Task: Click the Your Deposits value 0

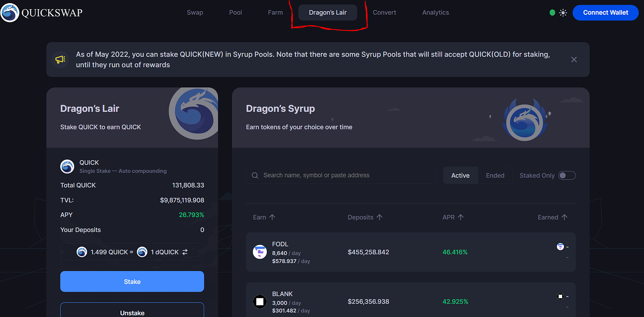Action: tap(202, 230)
